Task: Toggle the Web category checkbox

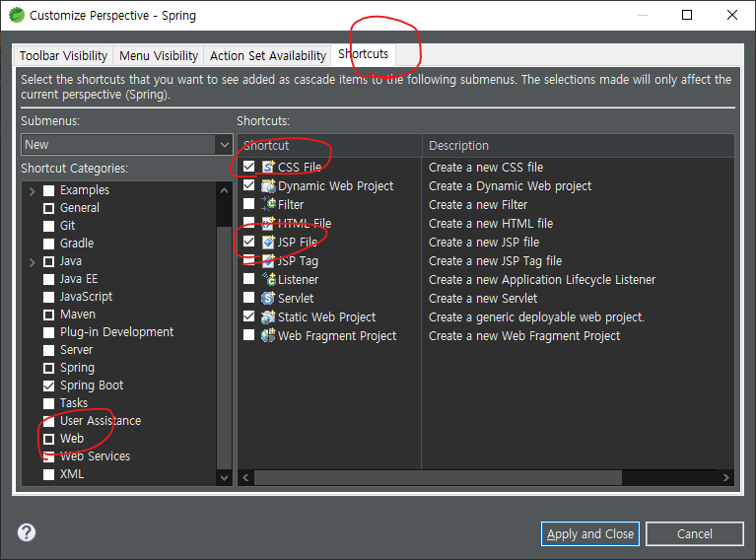Action: [x=48, y=440]
